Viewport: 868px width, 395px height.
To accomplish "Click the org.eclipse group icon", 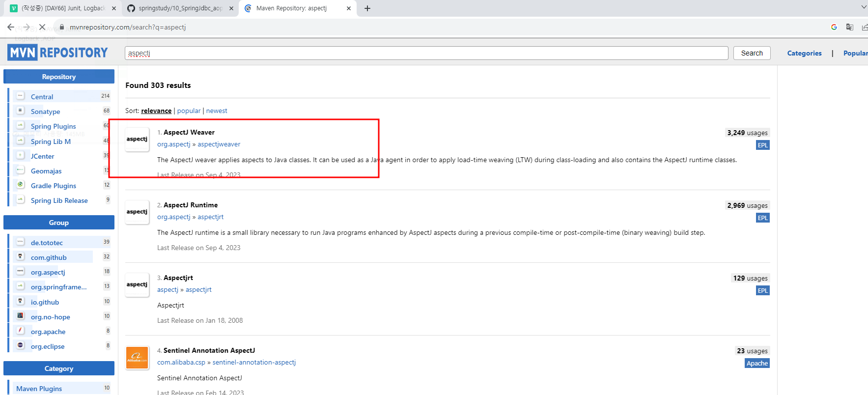I will (21, 345).
